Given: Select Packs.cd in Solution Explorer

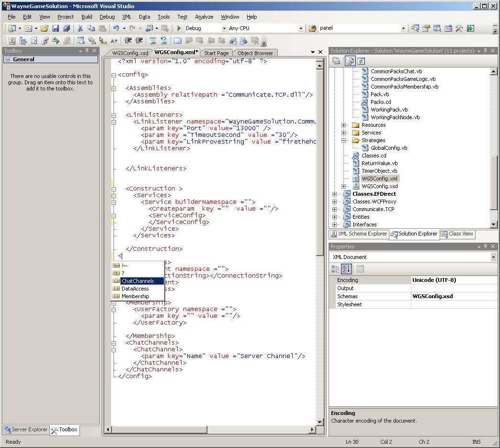Looking at the screenshot, I should 381,102.
